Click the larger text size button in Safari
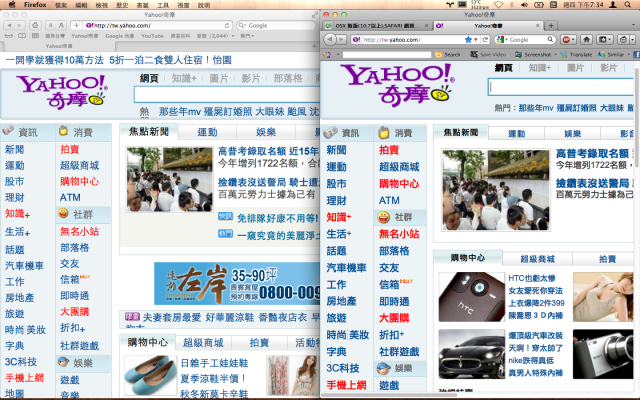 (61, 25)
